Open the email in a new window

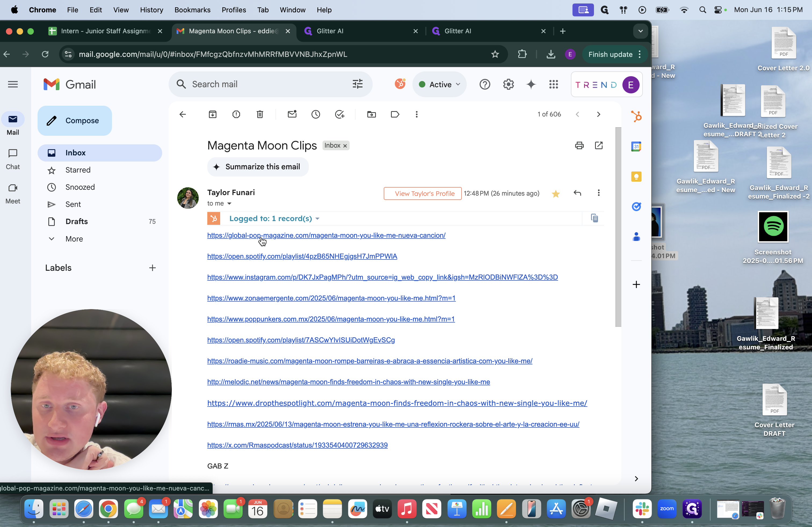coord(599,145)
